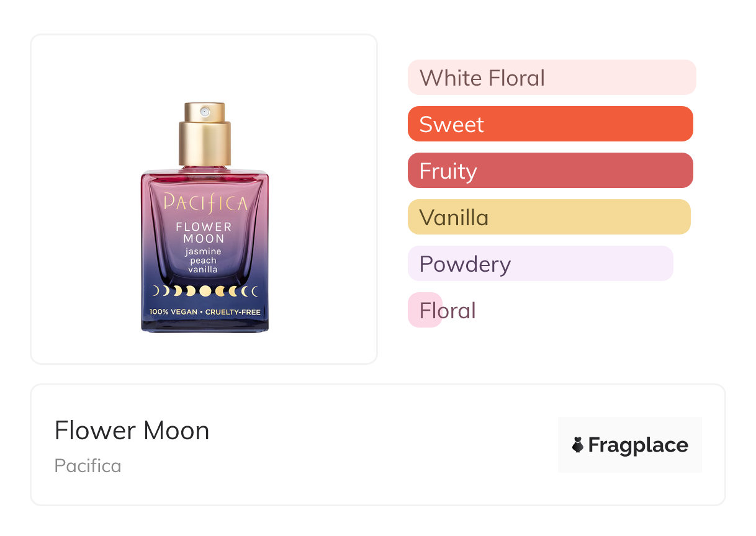
Task: Open the Flower Moon title link
Action: 132,431
